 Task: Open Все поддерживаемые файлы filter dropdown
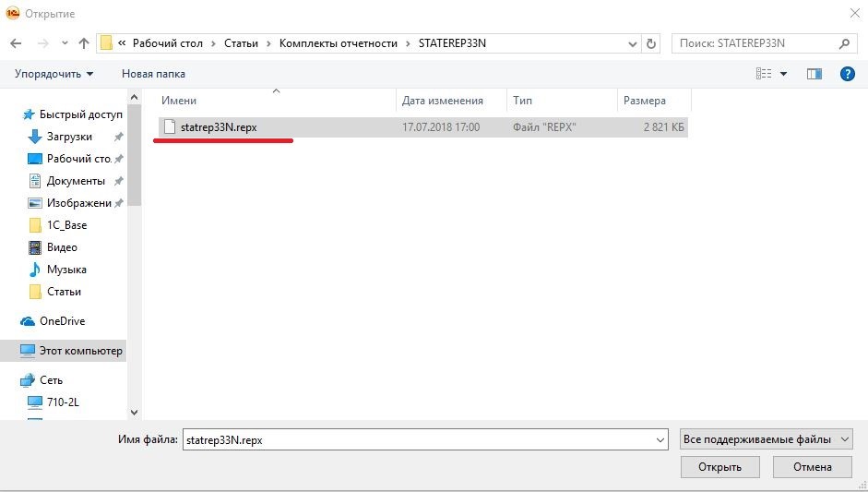pos(767,439)
